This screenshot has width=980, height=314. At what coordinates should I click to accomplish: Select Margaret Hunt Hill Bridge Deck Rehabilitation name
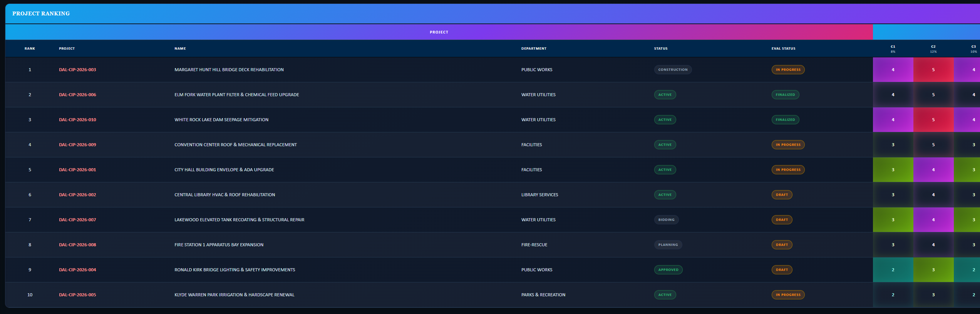tap(229, 70)
